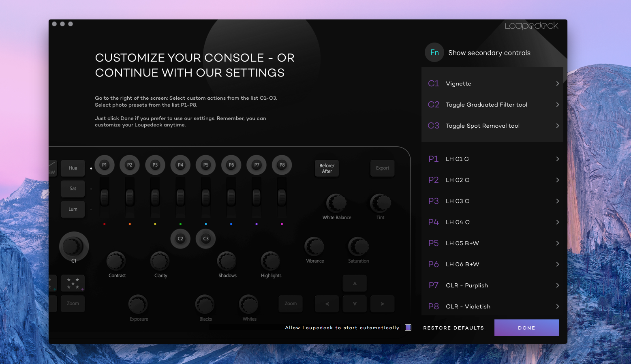Click the Zoom key beside arrow keys
The height and width of the screenshot is (364, 631).
tap(291, 304)
